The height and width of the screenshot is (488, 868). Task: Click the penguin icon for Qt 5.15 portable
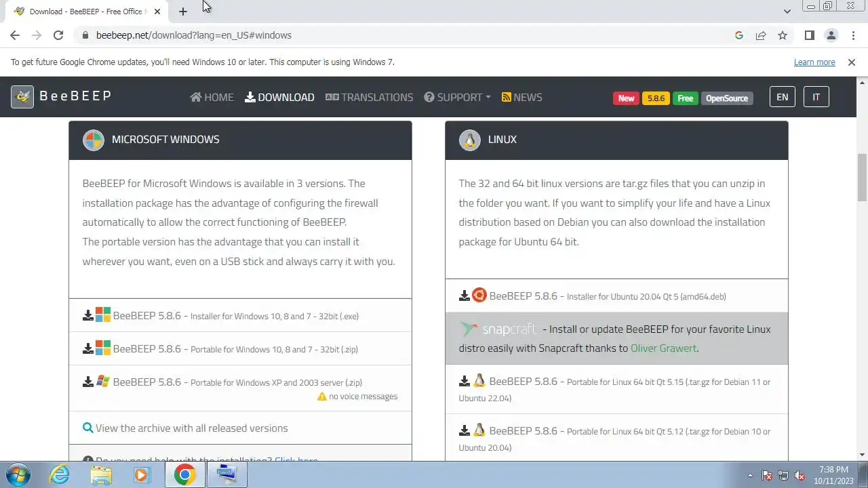coord(479,381)
